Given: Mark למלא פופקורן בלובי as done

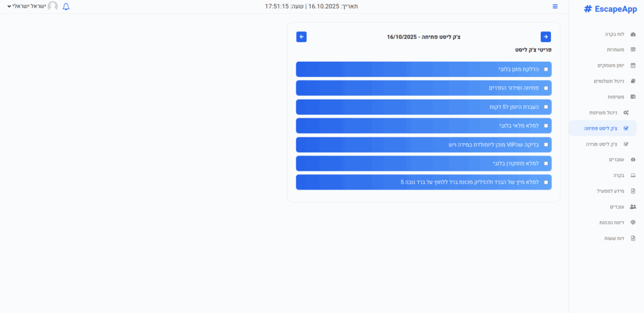Looking at the screenshot, I should (546, 164).
